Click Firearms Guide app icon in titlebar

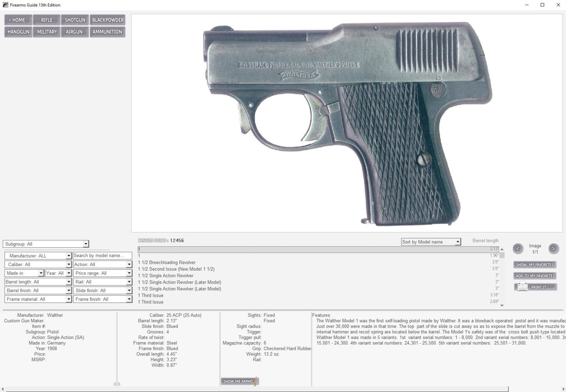click(x=5, y=5)
